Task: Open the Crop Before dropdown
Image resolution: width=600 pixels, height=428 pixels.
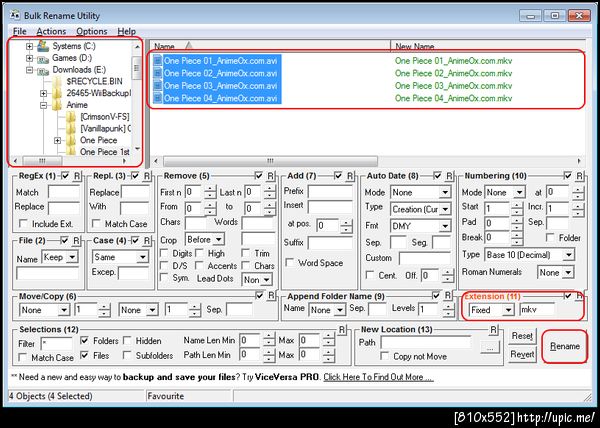Action: click(x=218, y=240)
